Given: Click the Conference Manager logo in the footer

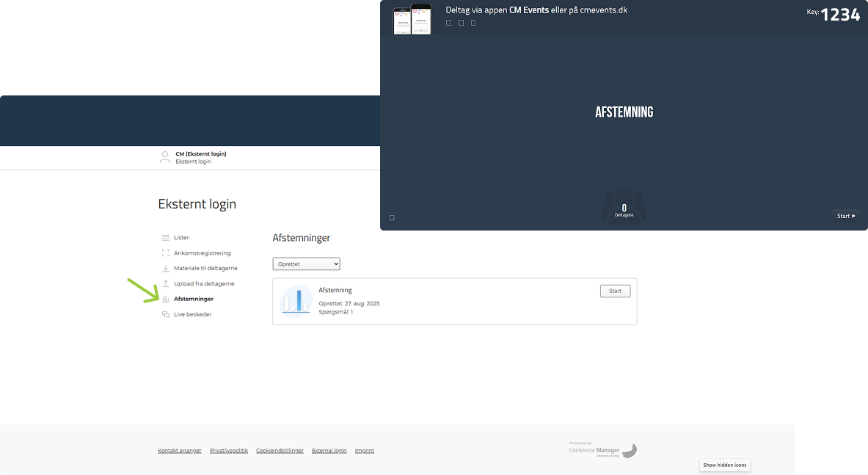Looking at the screenshot, I should click(x=603, y=449).
